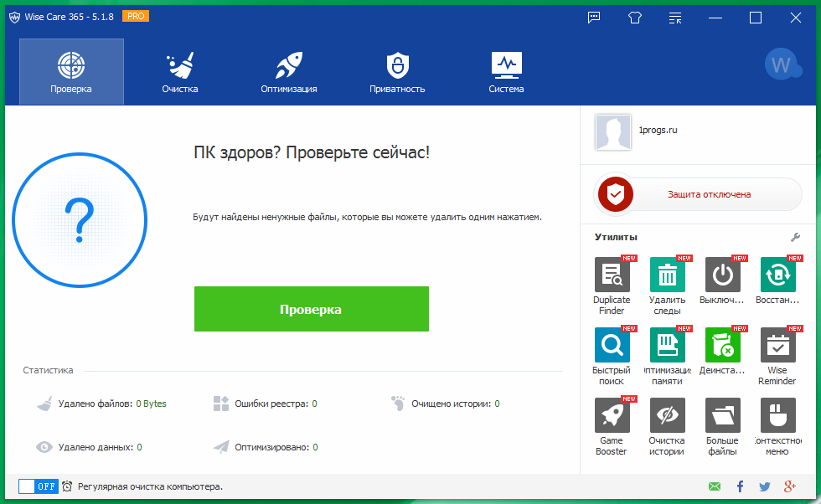Screen dimensions: 821x504
Task: Switch to the Приватность tab
Action: click(x=397, y=71)
